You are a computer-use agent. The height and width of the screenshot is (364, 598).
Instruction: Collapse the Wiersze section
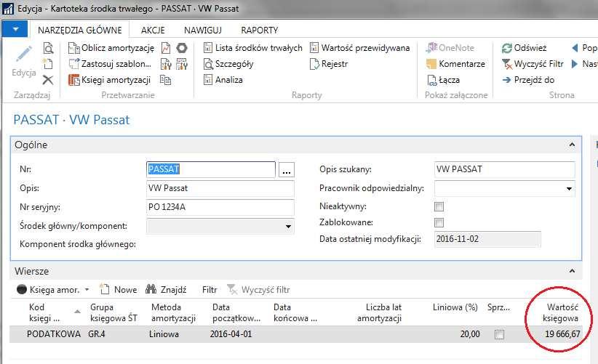point(572,271)
